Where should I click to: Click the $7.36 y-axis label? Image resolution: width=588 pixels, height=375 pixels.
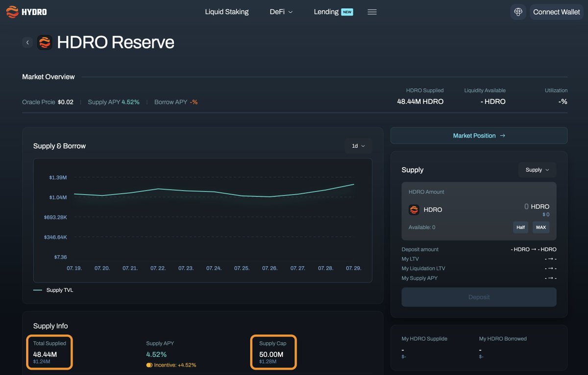pyautogui.click(x=60, y=257)
